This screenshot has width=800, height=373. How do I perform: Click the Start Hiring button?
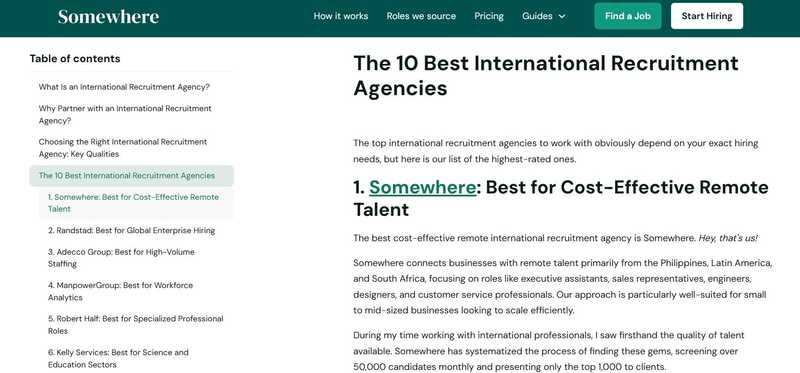[707, 16]
